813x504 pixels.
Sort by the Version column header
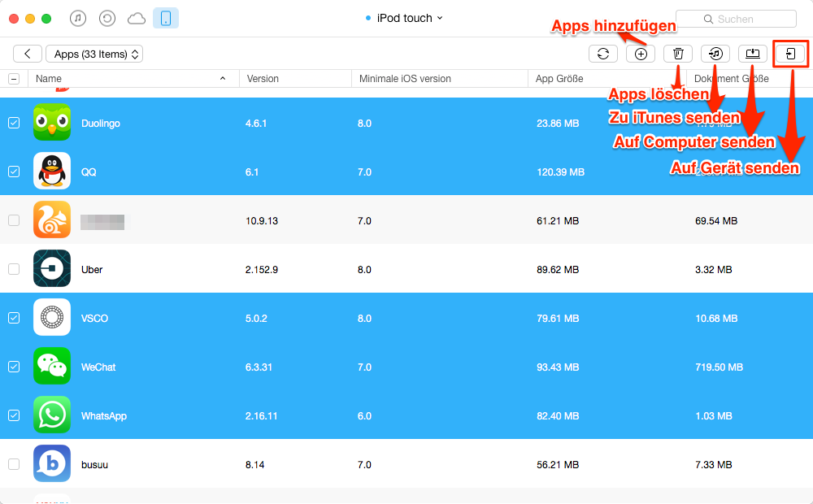(x=295, y=79)
